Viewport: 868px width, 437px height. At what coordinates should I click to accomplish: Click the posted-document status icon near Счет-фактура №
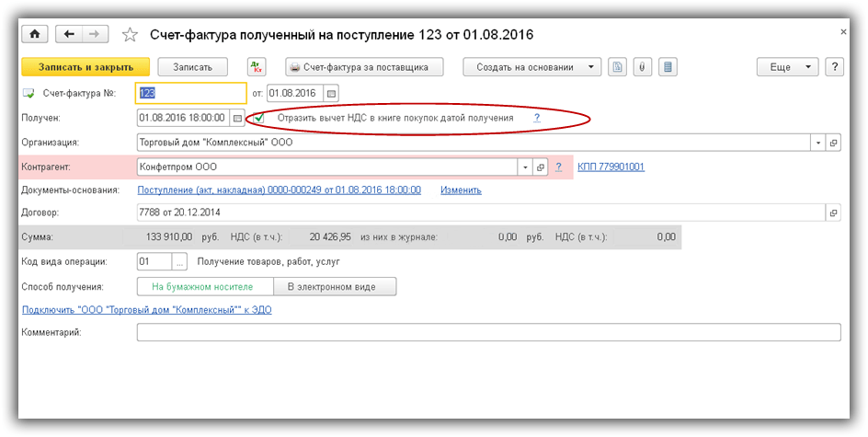(29, 94)
